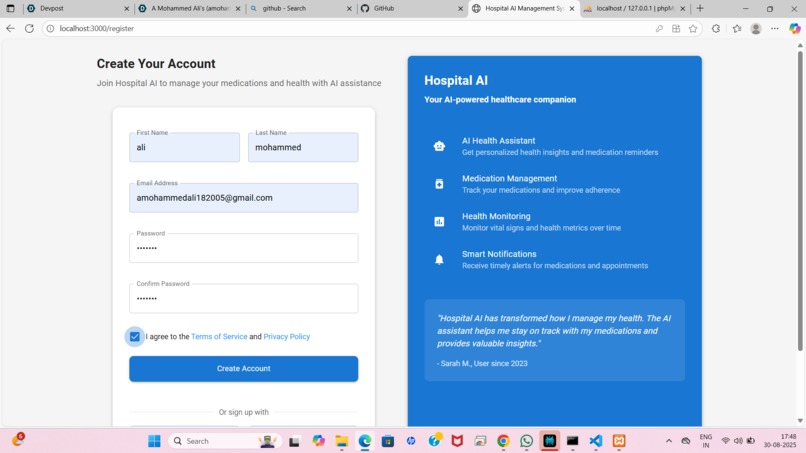806x453 pixels.
Task: Click the Password field
Action: [244, 248]
